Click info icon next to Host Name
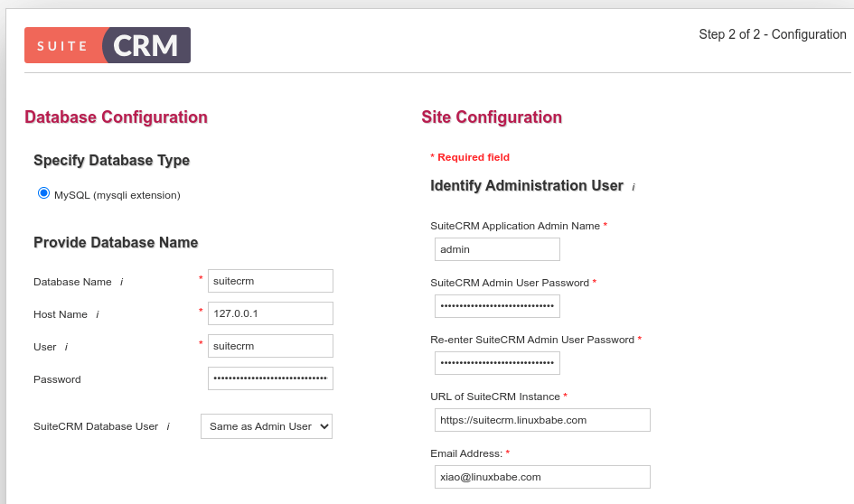The height and width of the screenshot is (504, 854). click(97, 314)
